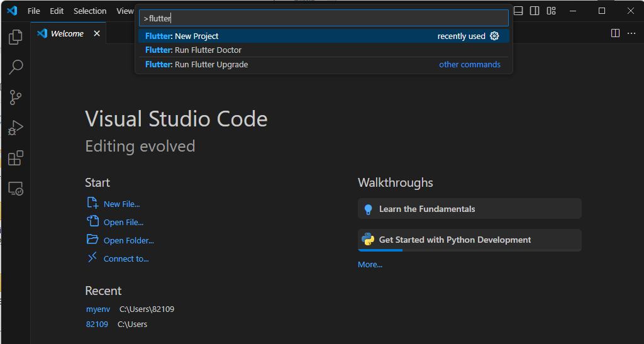Click the Open Folder icon
644x344 pixels.
point(92,240)
